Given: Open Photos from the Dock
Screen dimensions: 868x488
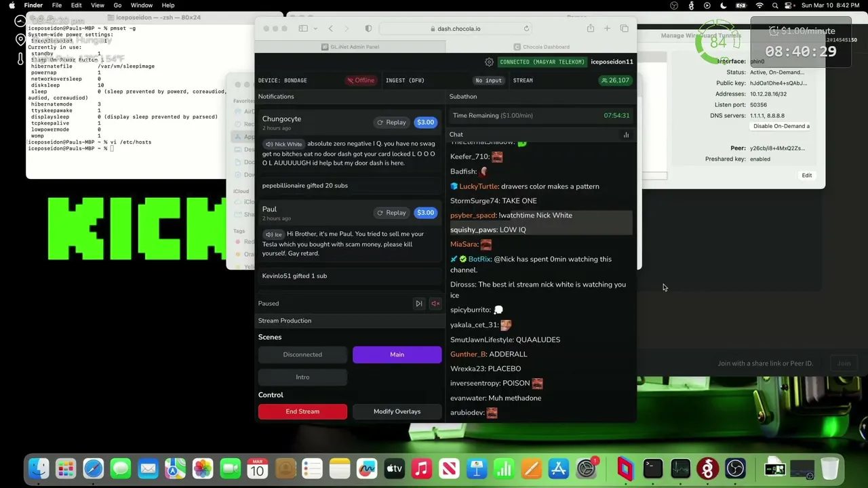Looking at the screenshot, I should 203,468.
